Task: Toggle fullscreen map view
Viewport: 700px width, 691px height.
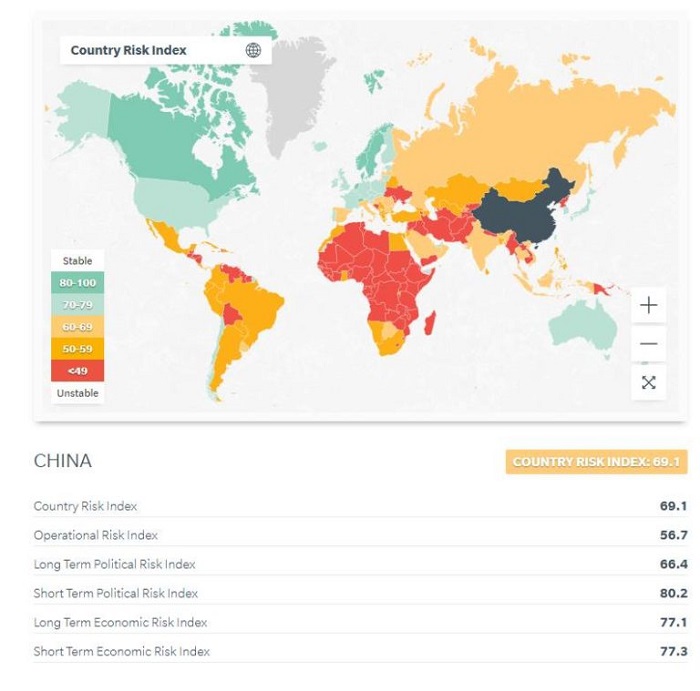Action: pyautogui.click(x=648, y=382)
